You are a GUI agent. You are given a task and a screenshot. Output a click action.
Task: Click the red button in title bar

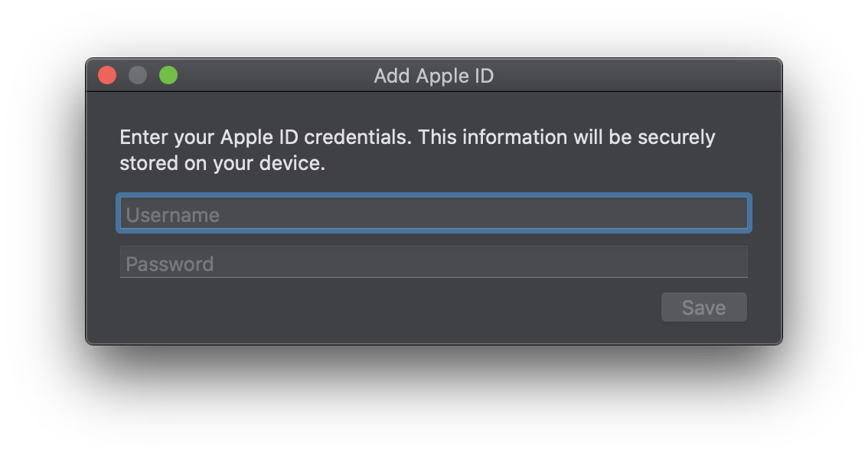click(x=107, y=75)
